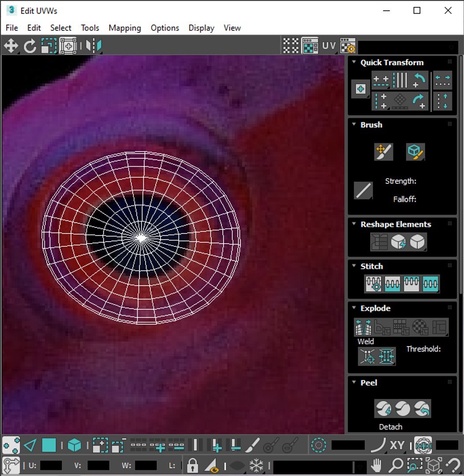Enable Vertex sub-object mode

click(x=11, y=446)
